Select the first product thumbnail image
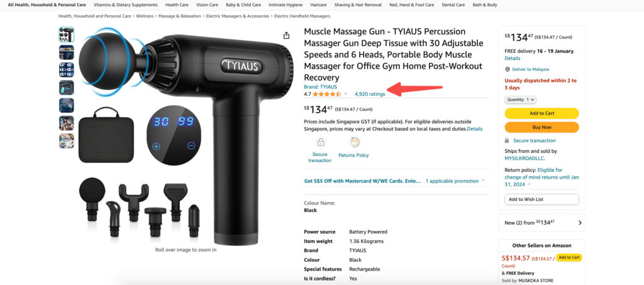Image resolution: width=644 pixels, height=285 pixels. click(x=67, y=35)
